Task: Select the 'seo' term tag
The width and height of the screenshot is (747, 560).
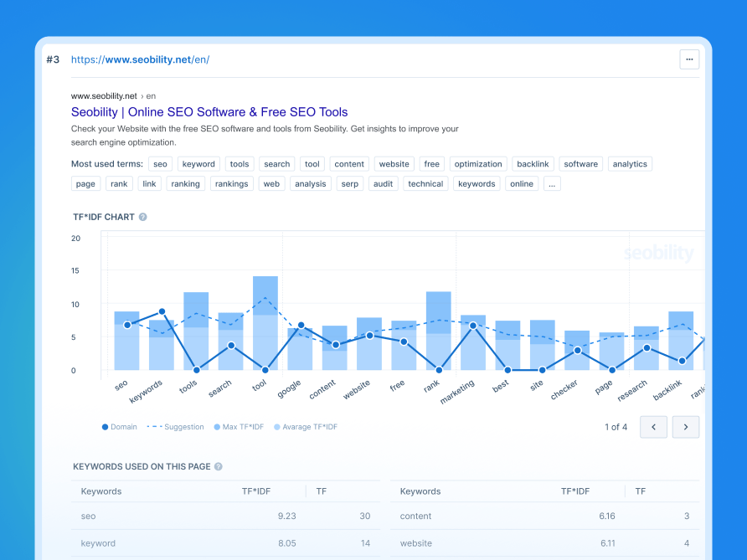Action: [160, 164]
